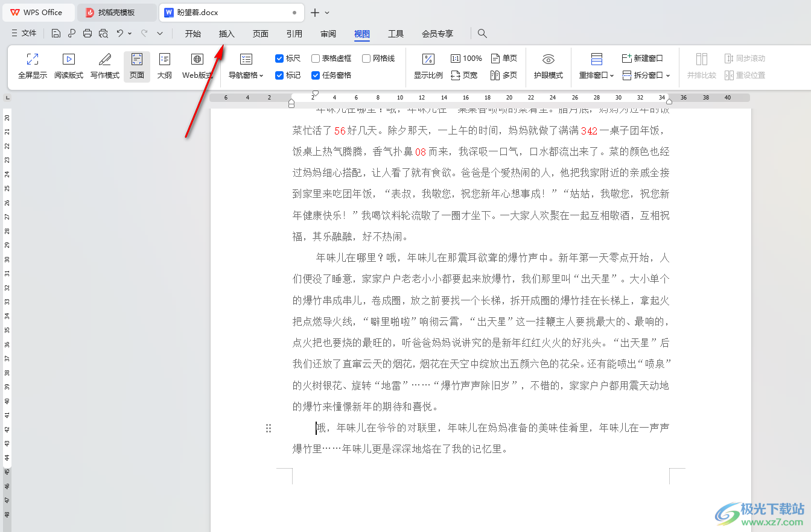
Task: Click the New Window button
Action: point(643,59)
